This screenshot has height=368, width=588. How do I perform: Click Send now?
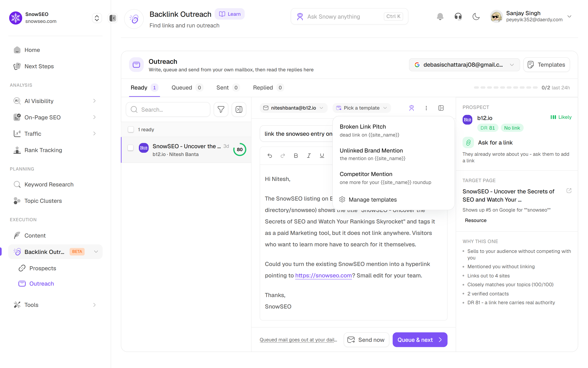(x=366, y=340)
